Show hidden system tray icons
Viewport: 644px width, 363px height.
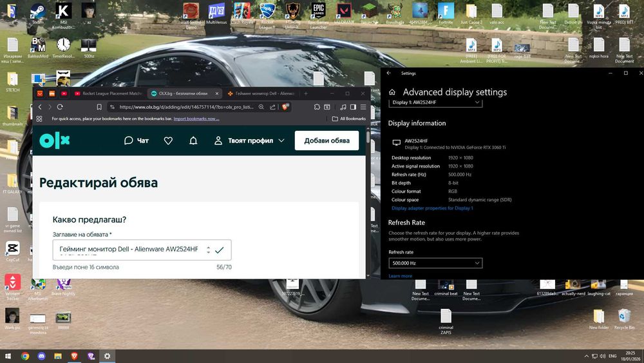pos(586,356)
